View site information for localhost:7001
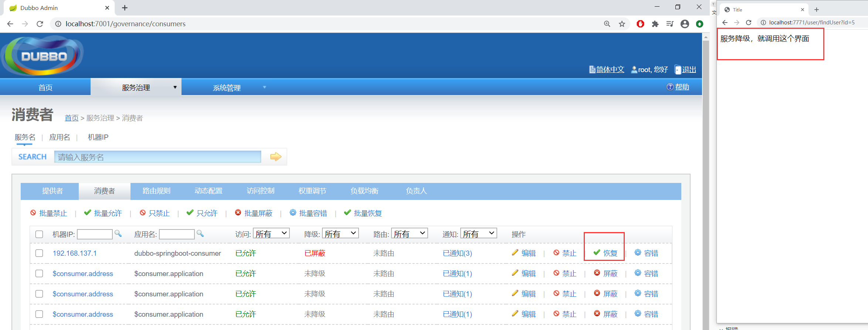 tap(58, 24)
